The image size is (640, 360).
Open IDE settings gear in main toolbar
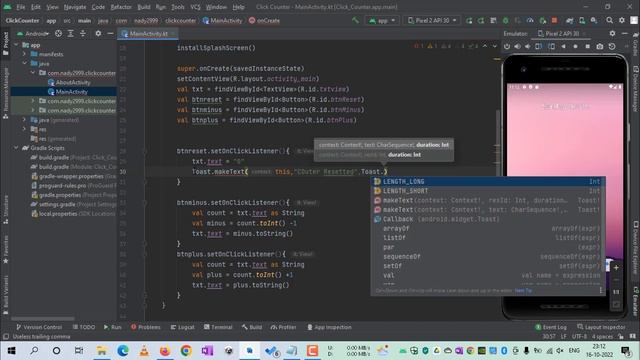tap(622, 20)
